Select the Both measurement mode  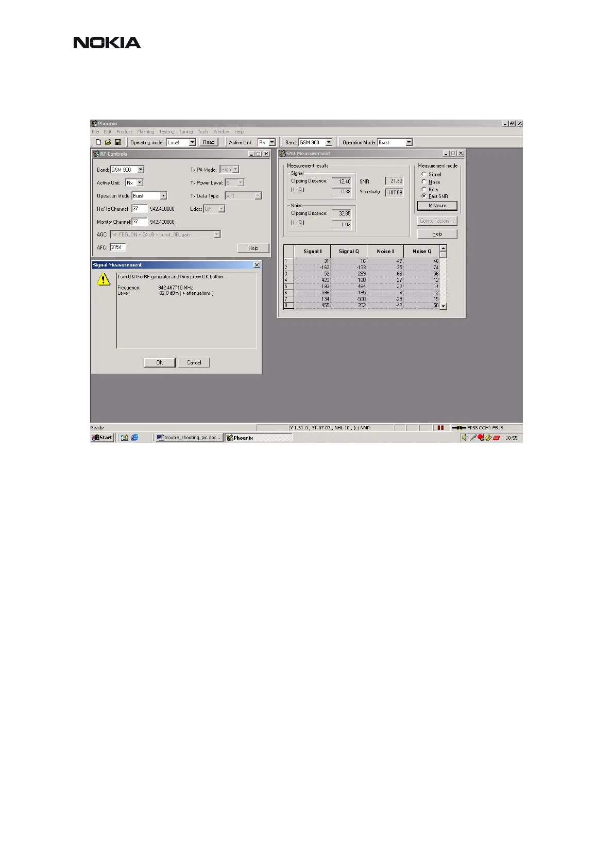pyautogui.click(x=424, y=189)
